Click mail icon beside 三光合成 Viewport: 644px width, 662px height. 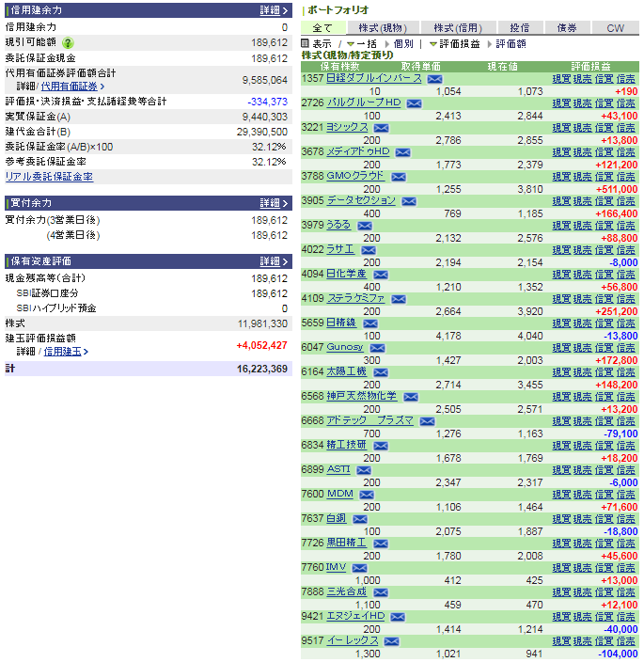point(381,593)
